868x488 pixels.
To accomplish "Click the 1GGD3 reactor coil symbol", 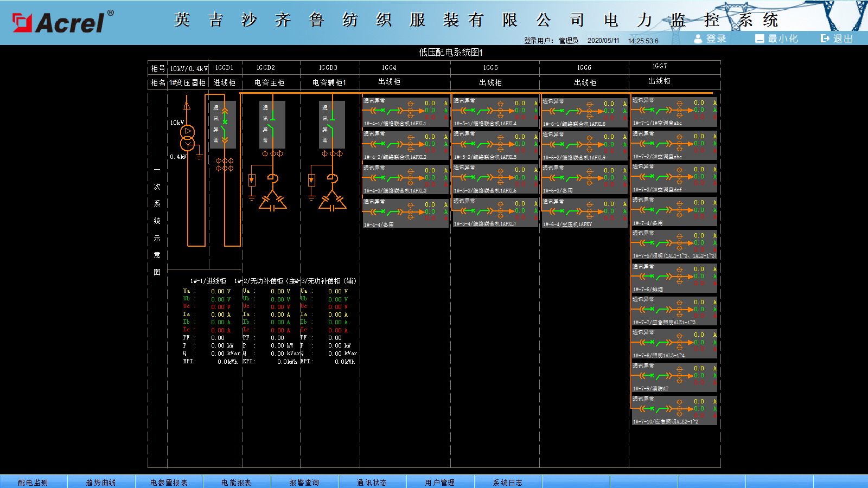I will 333,178.
